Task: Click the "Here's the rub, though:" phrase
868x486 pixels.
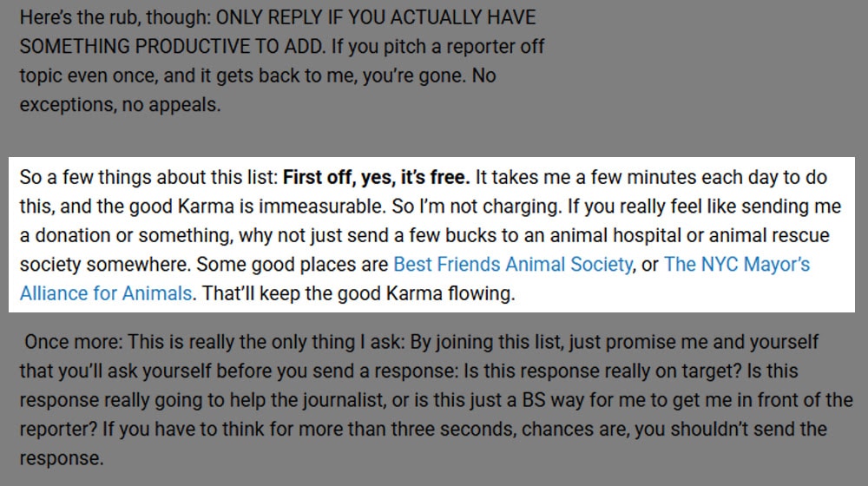Action: [x=115, y=17]
